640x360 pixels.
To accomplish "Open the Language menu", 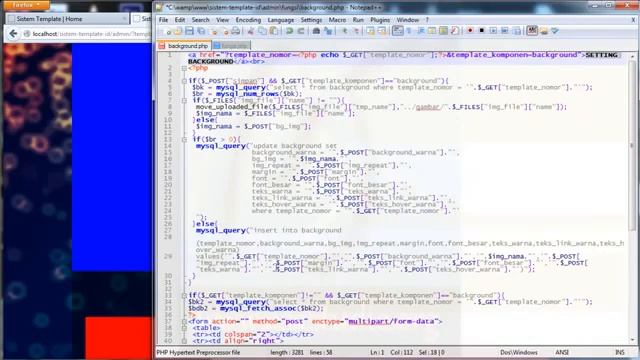I will coord(280,20).
